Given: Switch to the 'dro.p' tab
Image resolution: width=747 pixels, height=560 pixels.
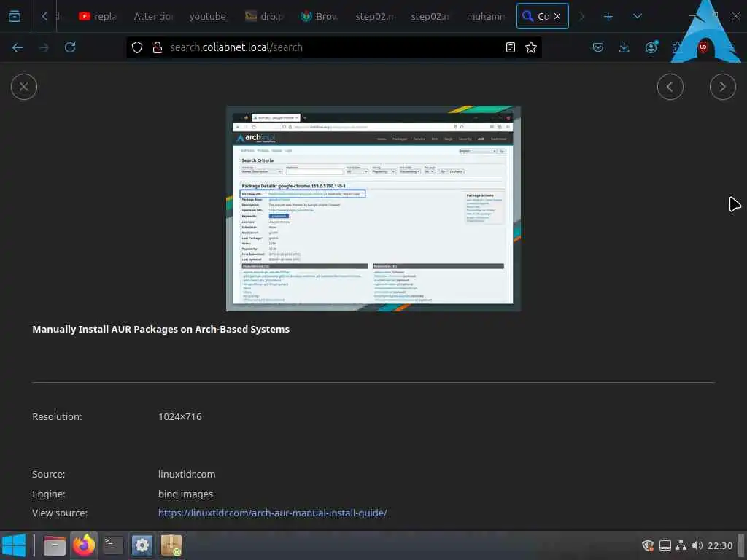Looking at the screenshot, I should (264, 17).
